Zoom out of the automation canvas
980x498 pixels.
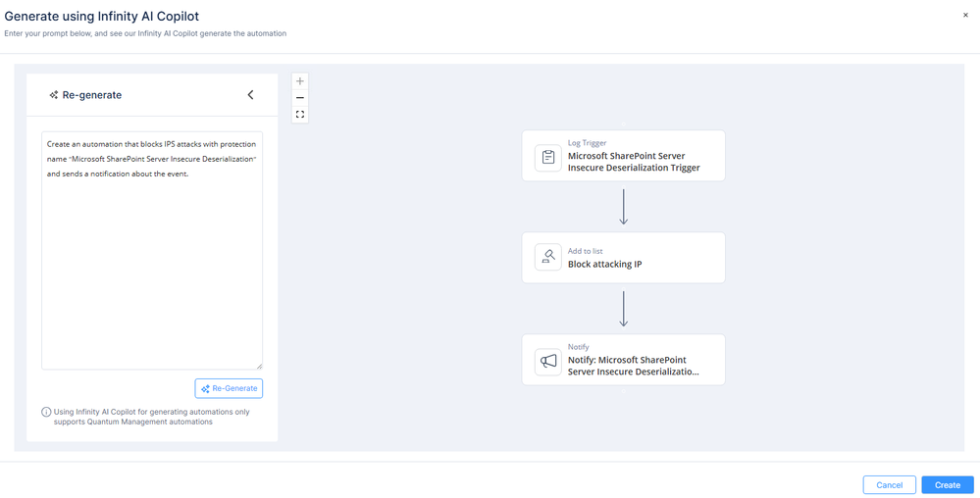coord(300,98)
